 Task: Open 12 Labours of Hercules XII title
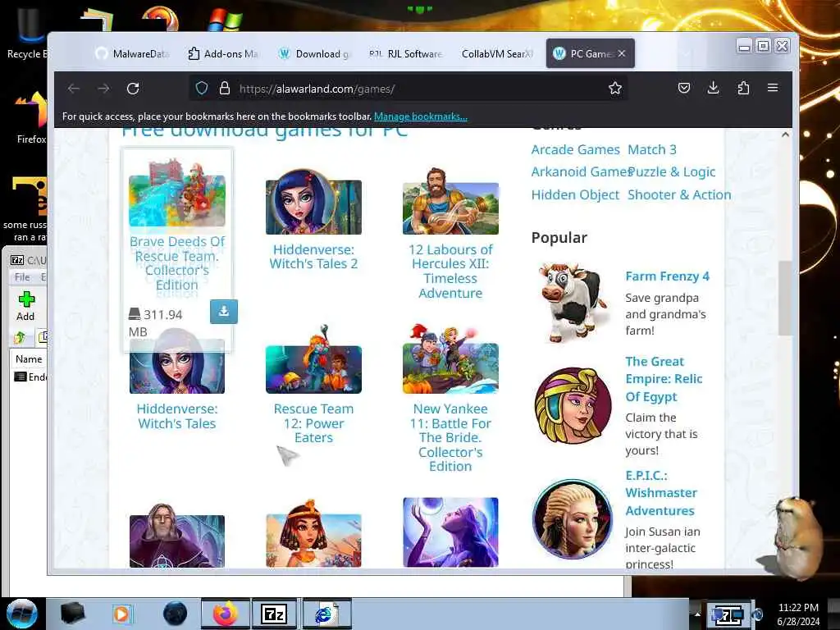click(450, 271)
